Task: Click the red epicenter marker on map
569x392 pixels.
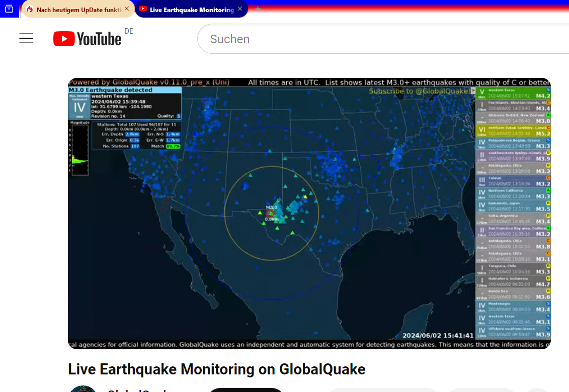Action: tap(270, 213)
